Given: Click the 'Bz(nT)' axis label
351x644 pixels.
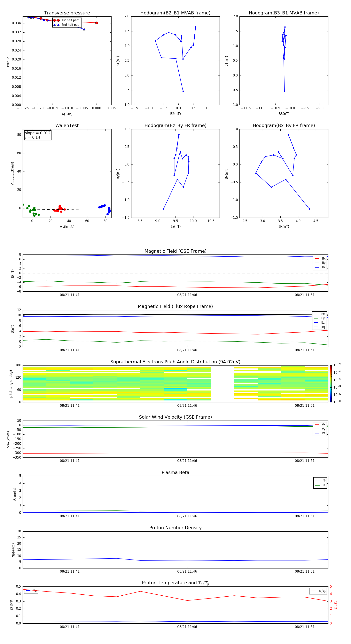Looking at the screenshot, I should click(175, 227).
